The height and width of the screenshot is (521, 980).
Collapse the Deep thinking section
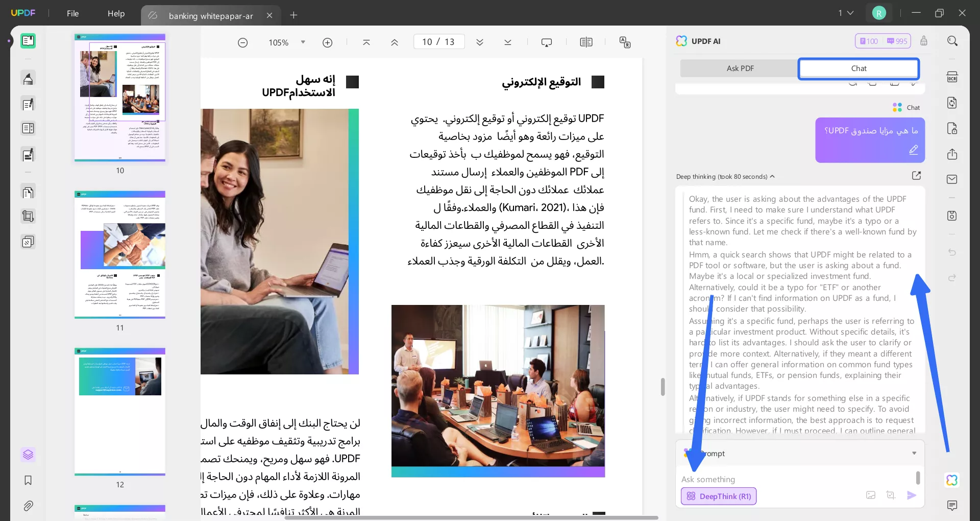pyautogui.click(x=772, y=176)
